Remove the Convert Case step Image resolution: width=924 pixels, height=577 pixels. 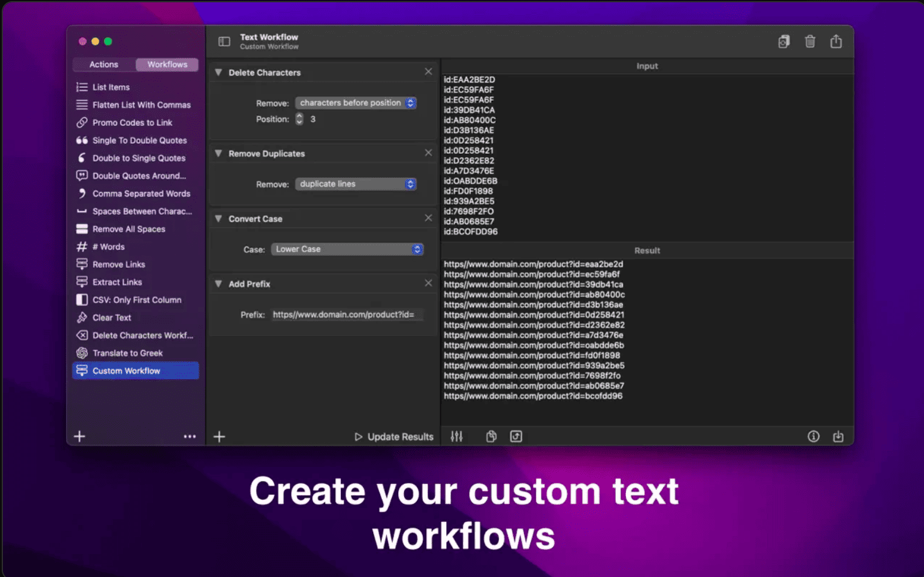point(428,218)
